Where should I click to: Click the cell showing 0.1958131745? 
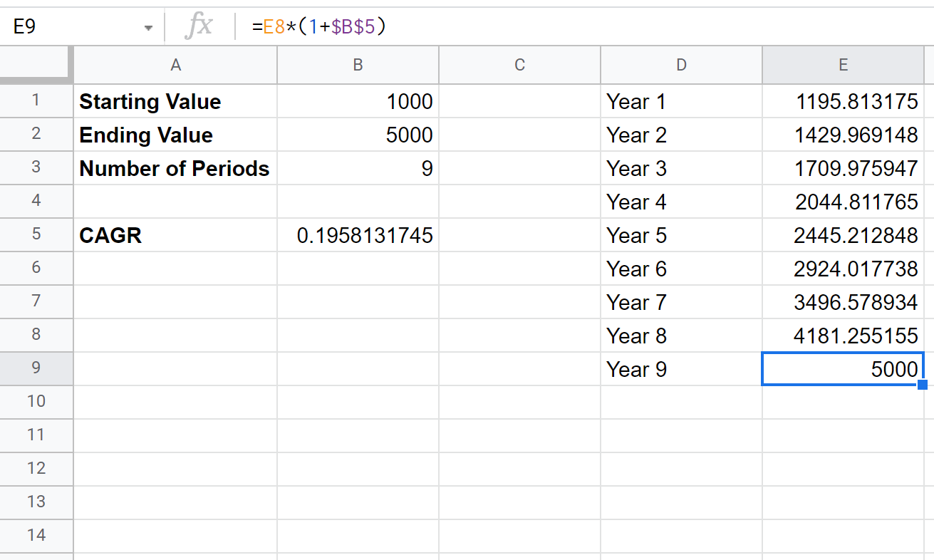[358, 235]
